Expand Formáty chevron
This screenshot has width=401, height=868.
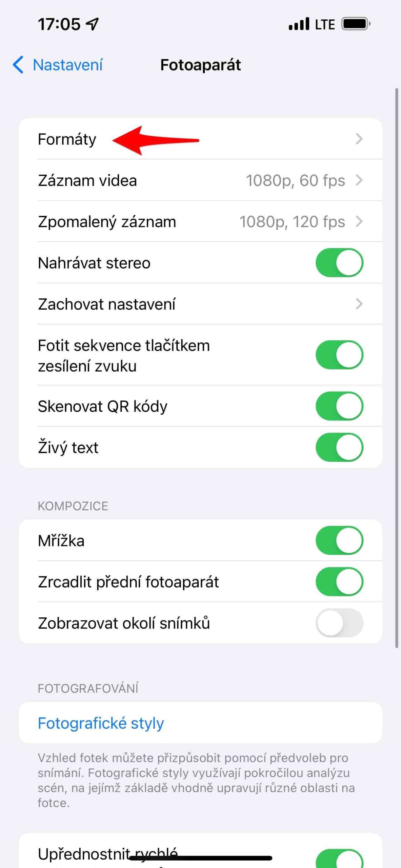359,139
